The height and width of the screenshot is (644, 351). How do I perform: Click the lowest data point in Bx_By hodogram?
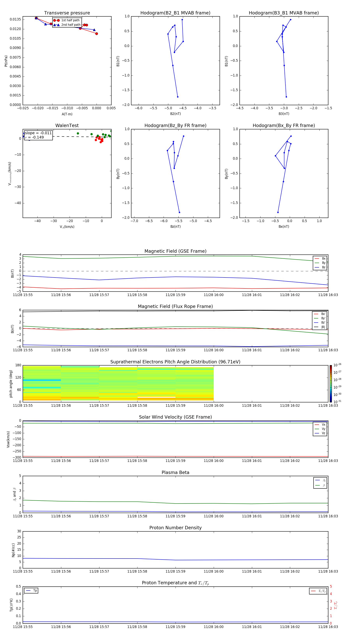278,212
